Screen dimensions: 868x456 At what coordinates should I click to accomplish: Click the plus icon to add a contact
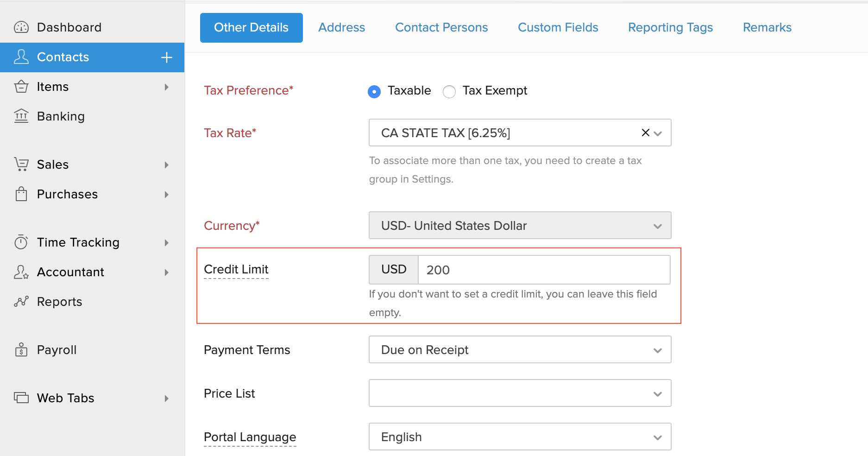pos(166,57)
